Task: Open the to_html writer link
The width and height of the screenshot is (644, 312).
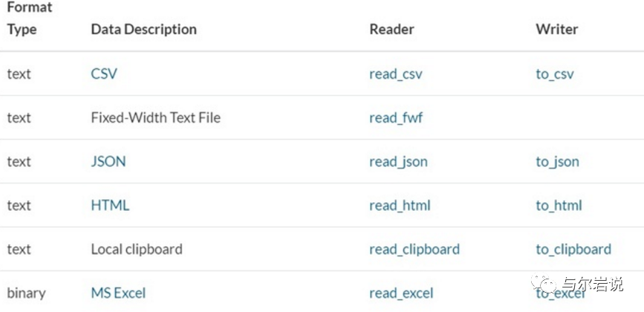Action: [559, 205]
